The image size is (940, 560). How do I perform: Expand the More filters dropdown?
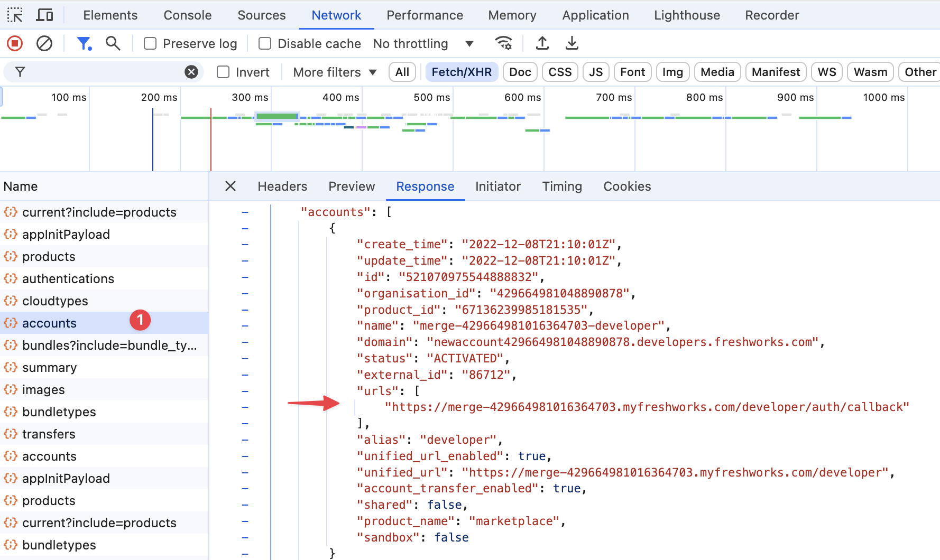(x=334, y=72)
